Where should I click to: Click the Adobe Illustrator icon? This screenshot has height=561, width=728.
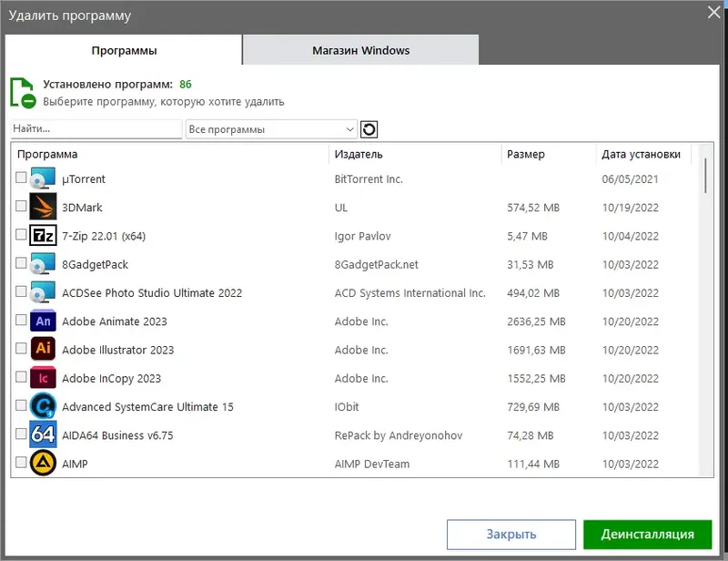pos(43,350)
